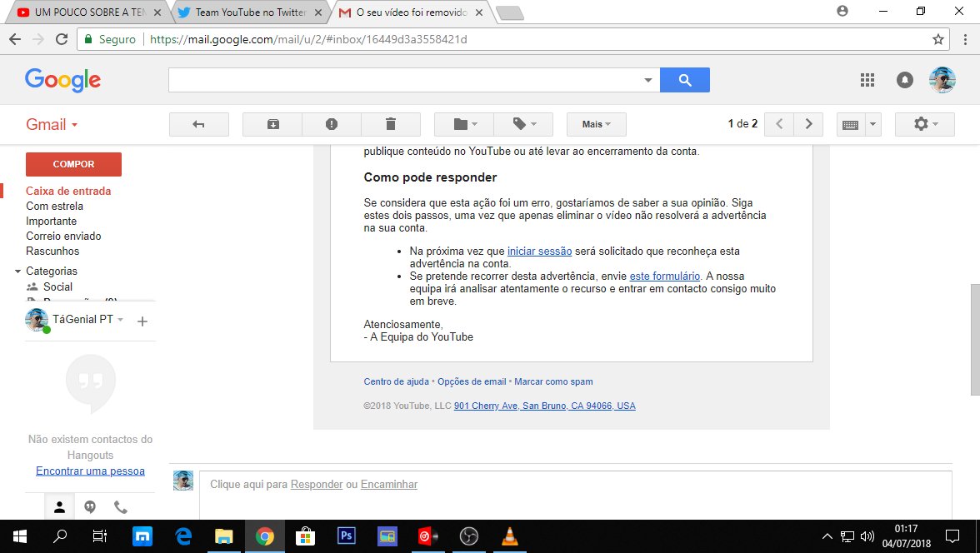Screen dimensions: 980x553
Task: Click the Chrome profile person icon
Action: (842, 12)
